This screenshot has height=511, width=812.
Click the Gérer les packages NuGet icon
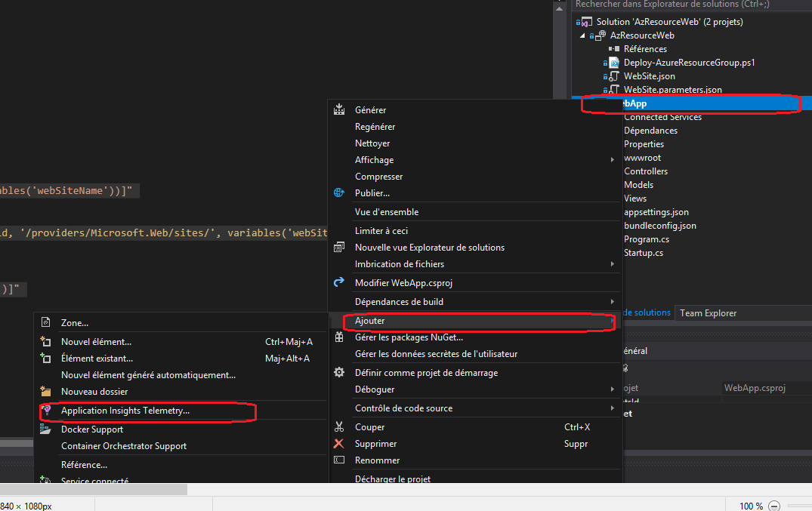tap(339, 337)
